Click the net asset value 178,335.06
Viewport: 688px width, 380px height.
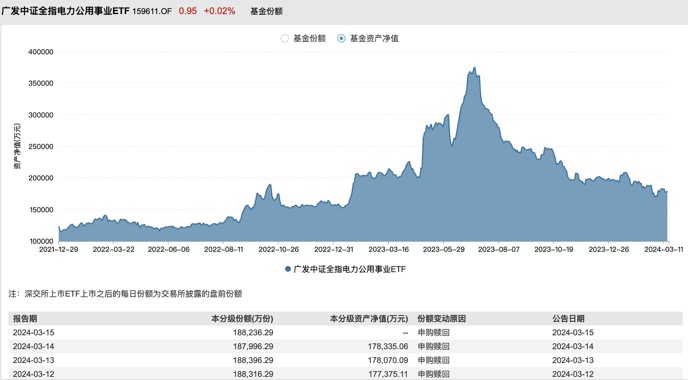[x=388, y=346]
